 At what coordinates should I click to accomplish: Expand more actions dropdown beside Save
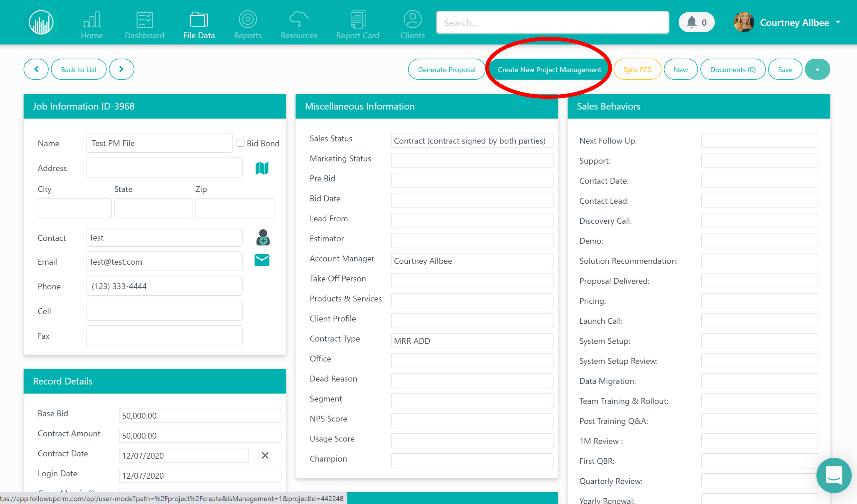[x=817, y=69]
